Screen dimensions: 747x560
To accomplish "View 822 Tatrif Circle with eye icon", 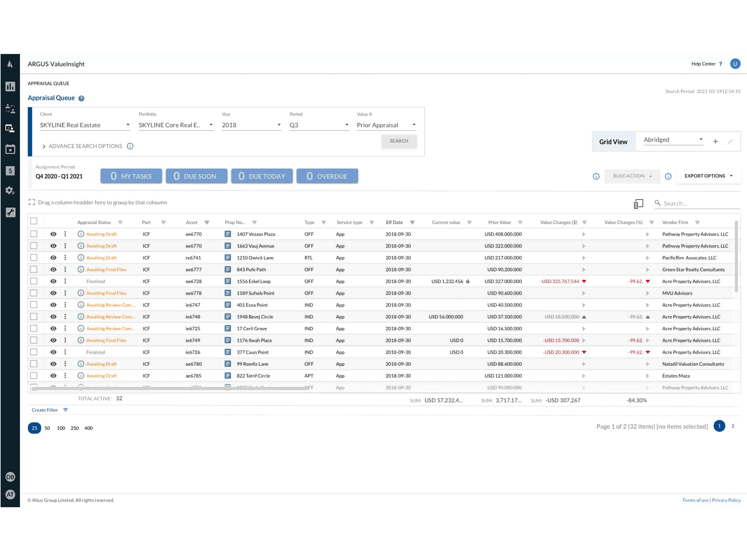I will pyautogui.click(x=53, y=376).
